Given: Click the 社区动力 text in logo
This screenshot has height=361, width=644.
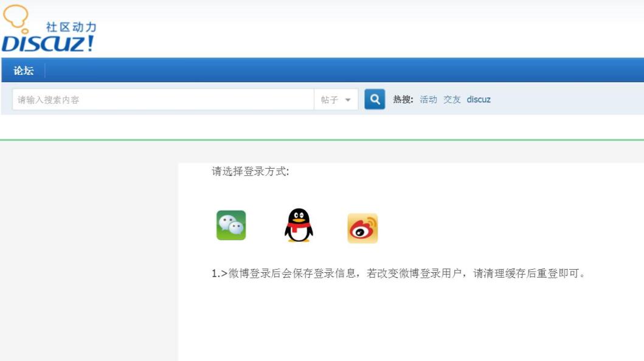Looking at the screenshot, I should (71, 27).
